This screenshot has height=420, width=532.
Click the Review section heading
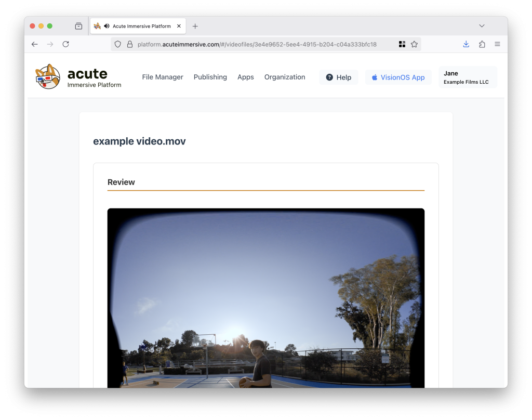pos(121,182)
